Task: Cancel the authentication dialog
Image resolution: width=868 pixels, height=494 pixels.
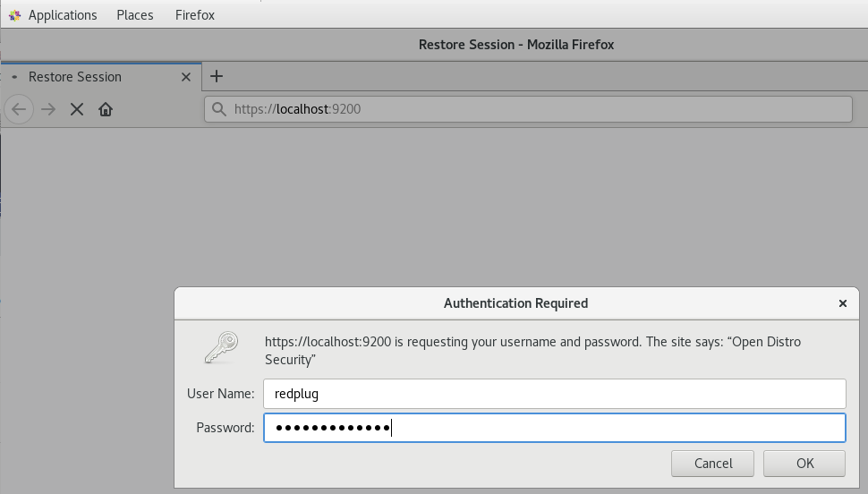Action: click(x=712, y=463)
